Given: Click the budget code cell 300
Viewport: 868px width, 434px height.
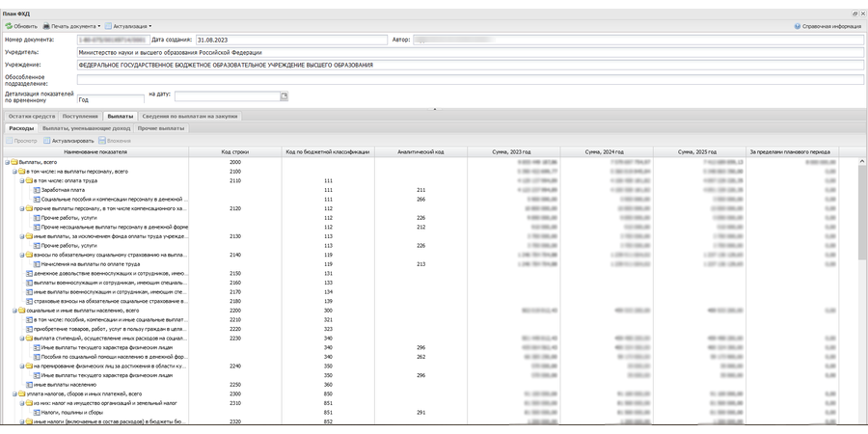Looking at the screenshot, I should pyautogui.click(x=328, y=311).
